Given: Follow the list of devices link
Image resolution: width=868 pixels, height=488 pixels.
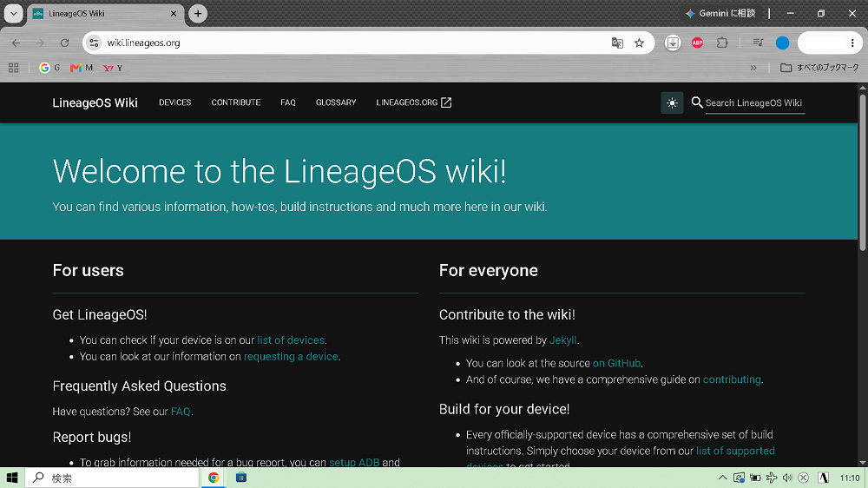Looking at the screenshot, I should point(291,340).
